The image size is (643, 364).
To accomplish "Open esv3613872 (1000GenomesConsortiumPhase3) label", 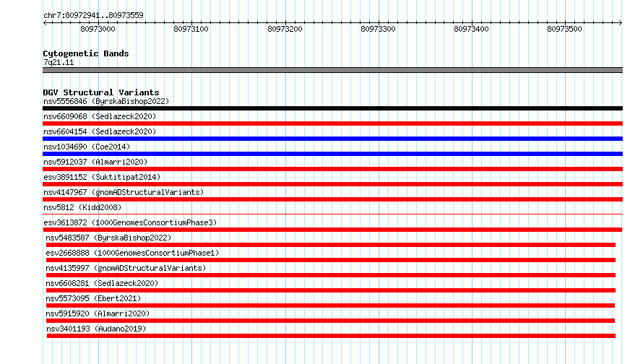I will (x=130, y=222).
